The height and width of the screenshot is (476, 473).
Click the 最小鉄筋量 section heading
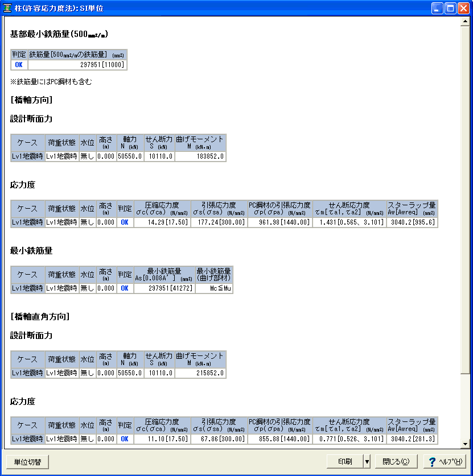point(31,251)
